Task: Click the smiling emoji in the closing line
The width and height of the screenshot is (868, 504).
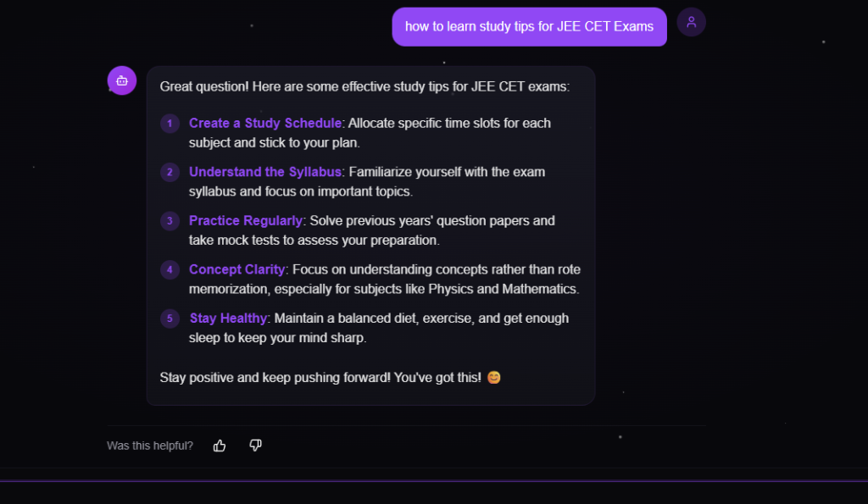Action: [494, 377]
